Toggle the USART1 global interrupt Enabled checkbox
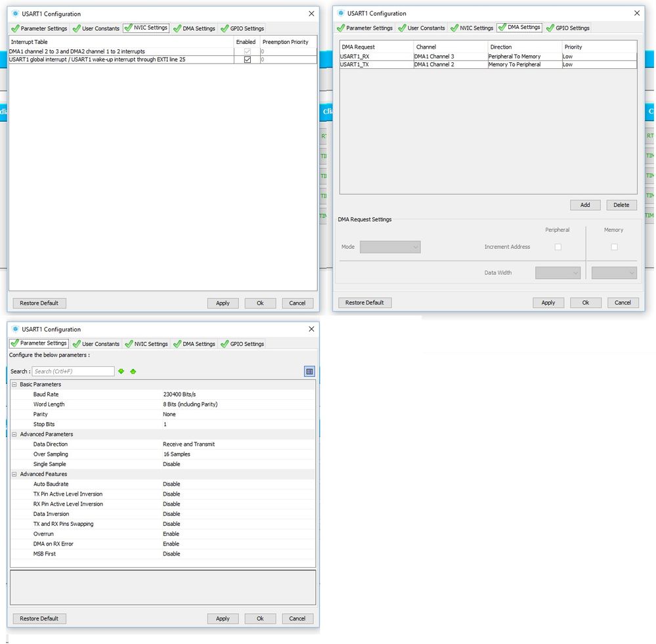This screenshot has height=644, width=656. [x=248, y=59]
